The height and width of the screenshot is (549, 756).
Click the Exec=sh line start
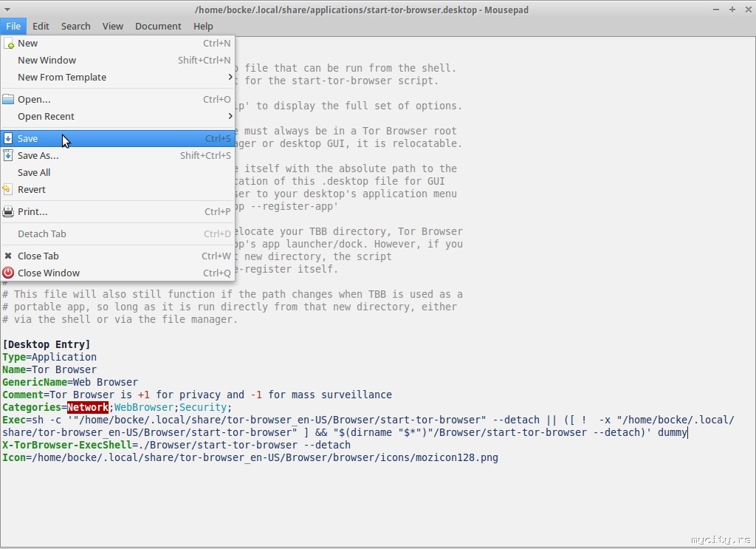point(23,420)
